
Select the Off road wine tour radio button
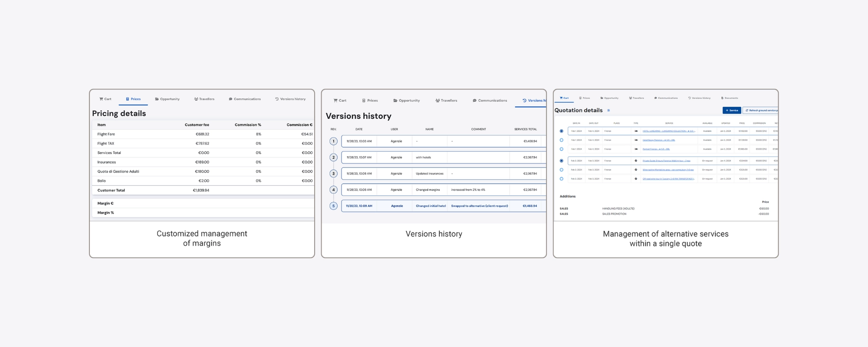(562, 179)
